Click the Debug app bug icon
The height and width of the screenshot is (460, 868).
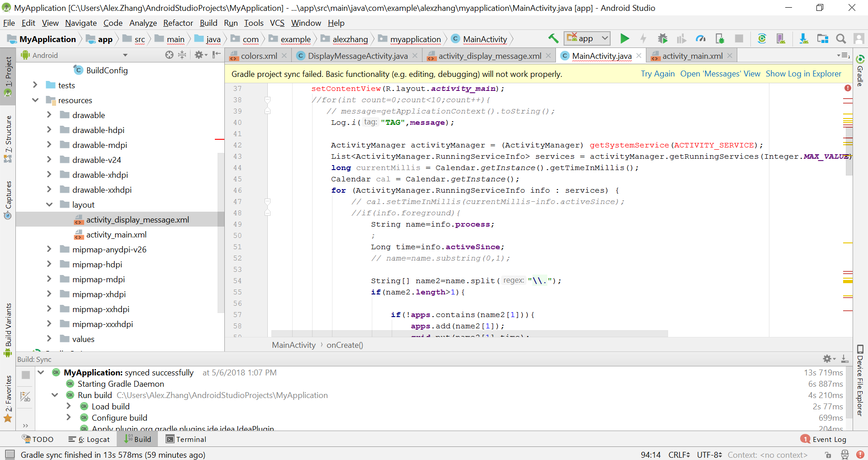coord(663,39)
